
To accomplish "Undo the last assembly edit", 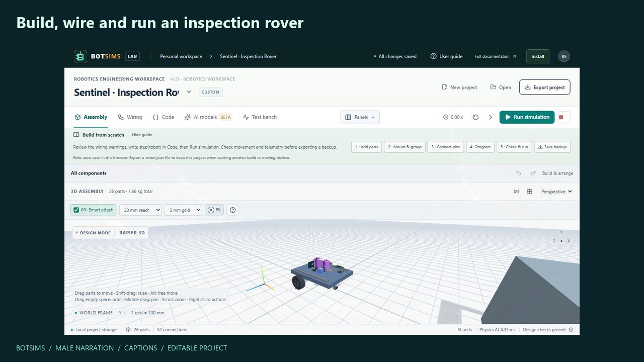I will pos(519,173).
